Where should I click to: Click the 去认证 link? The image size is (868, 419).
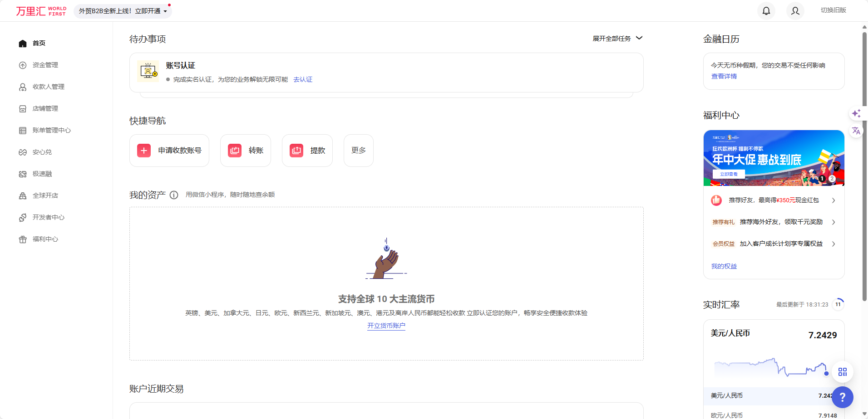point(303,79)
